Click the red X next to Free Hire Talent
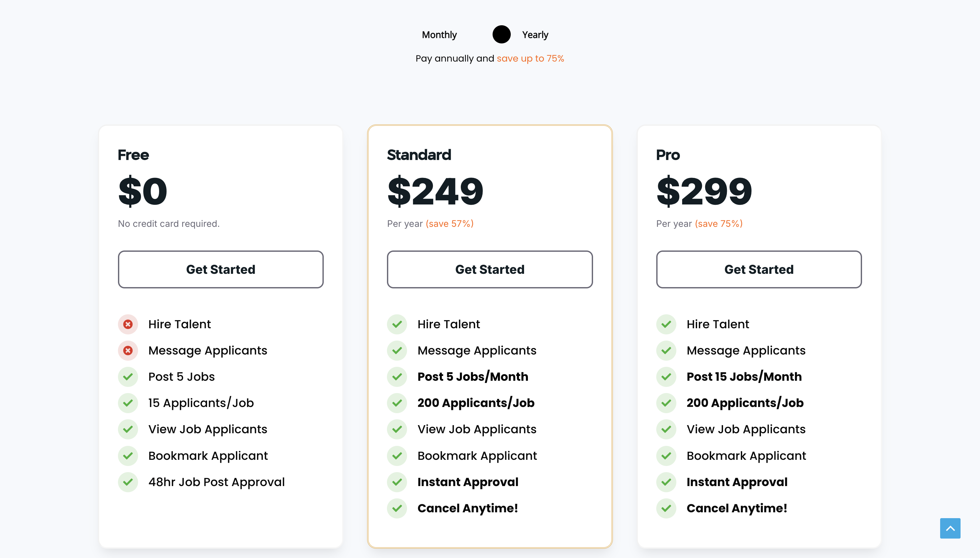The height and width of the screenshot is (558, 980). pos(128,324)
